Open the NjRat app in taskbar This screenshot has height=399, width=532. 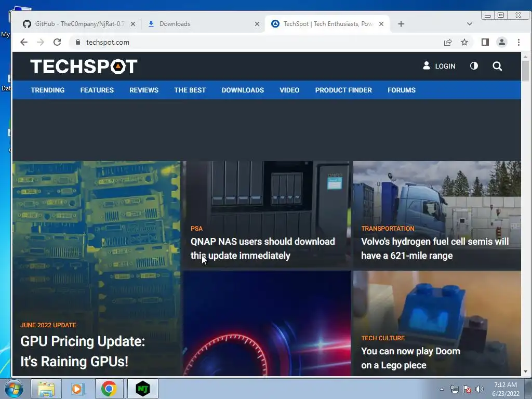142,389
